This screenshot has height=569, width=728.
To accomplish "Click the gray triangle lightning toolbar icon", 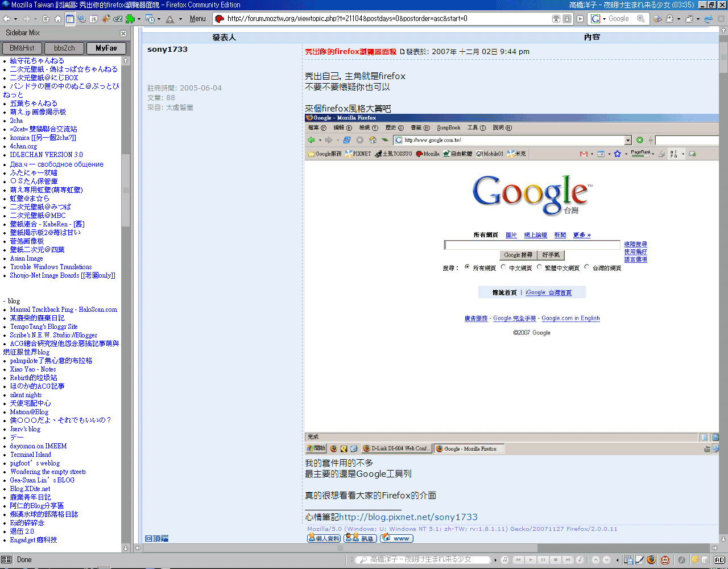I will 169,19.
